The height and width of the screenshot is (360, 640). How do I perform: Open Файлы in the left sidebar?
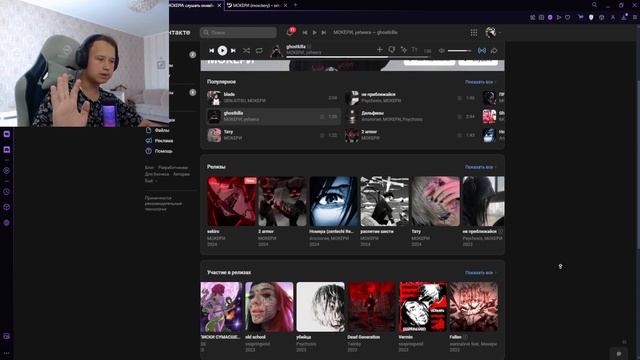[x=158, y=130]
